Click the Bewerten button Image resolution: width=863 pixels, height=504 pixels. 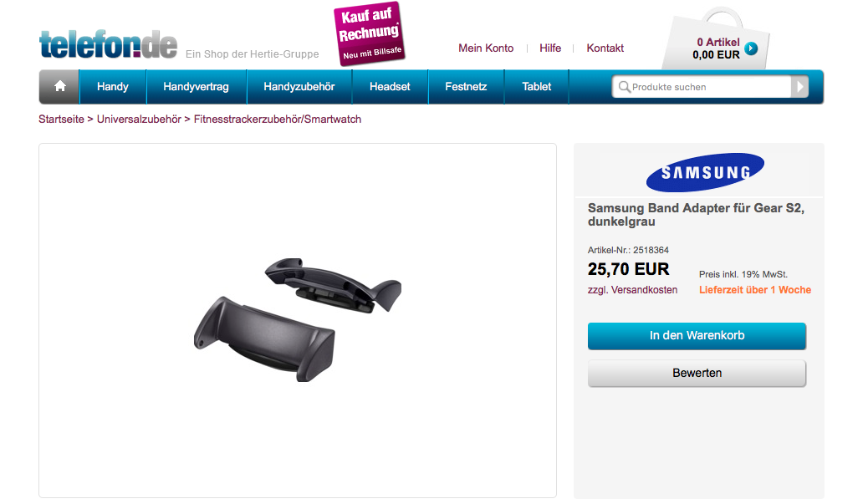(x=697, y=373)
